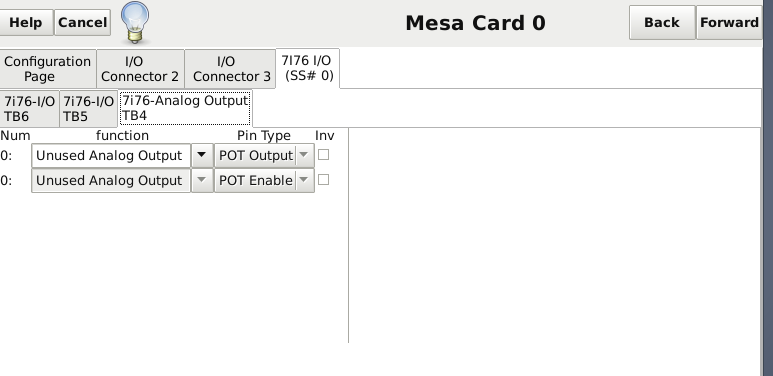The height and width of the screenshot is (376, 773).
Task: Open I/O Connector 2 tab
Action: click(x=141, y=69)
